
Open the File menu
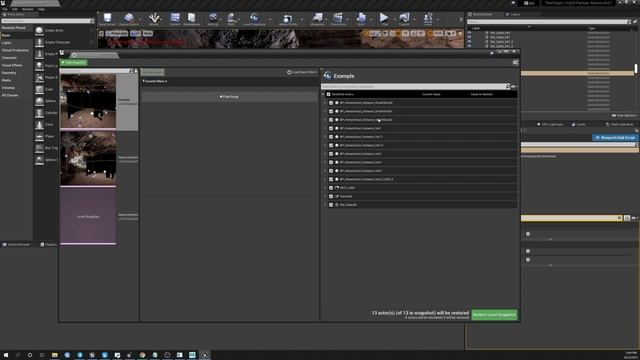pyautogui.click(x=4, y=9)
